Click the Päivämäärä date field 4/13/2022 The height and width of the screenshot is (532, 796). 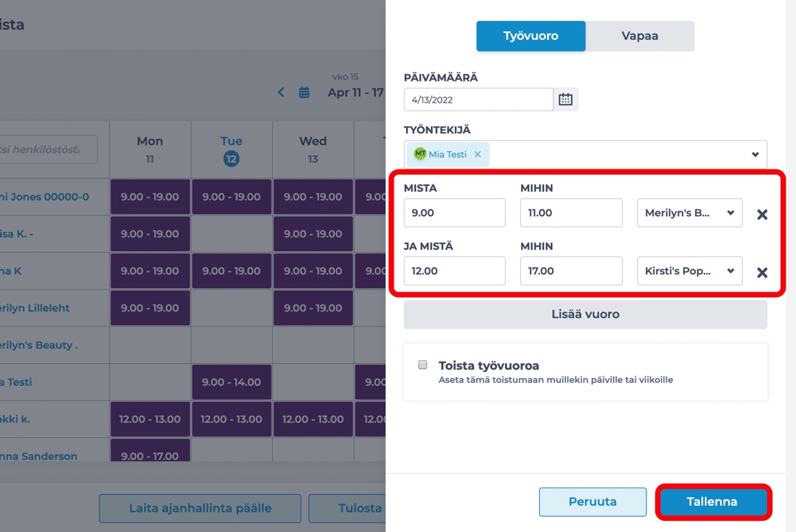pos(478,100)
